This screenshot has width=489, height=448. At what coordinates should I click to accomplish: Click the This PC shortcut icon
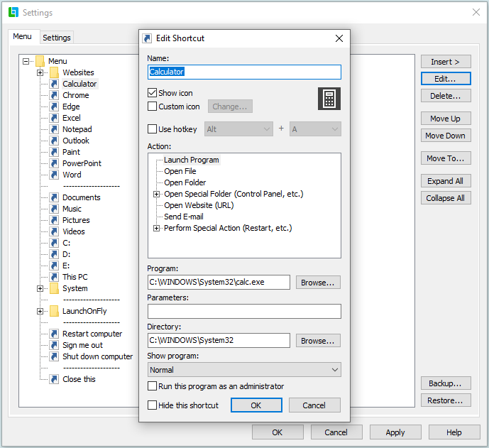54,277
